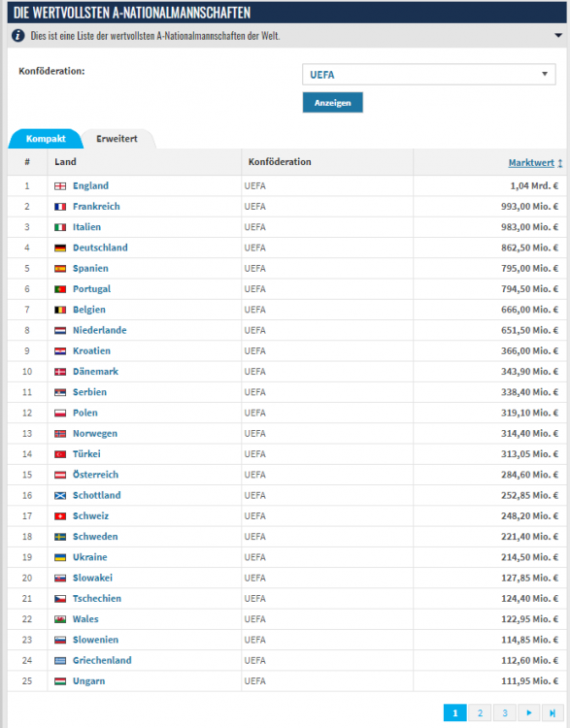Click the England flag icon

tap(60, 186)
